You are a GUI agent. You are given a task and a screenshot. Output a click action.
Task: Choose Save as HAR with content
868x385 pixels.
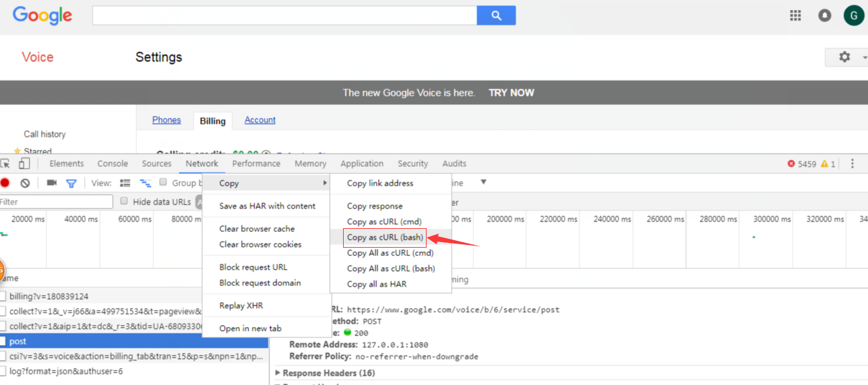coord(267,206)
